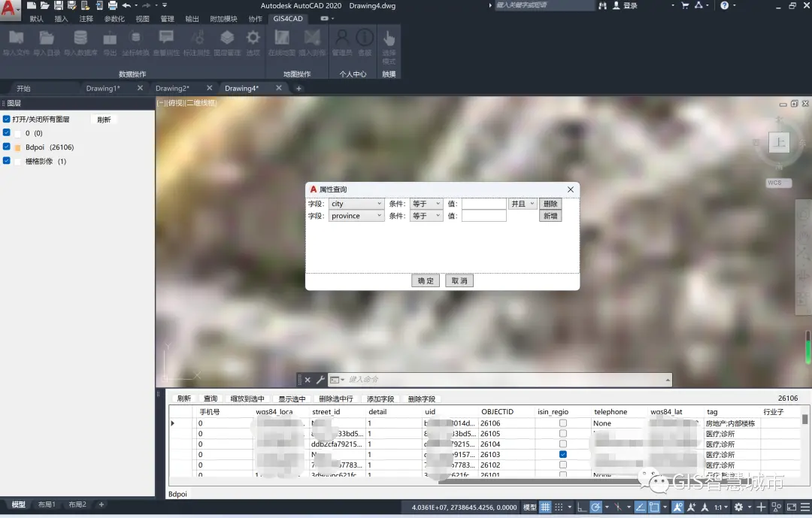
Task: Uncheck the layer 0 (0) visibility checkbox
Action: pos(7,132)
